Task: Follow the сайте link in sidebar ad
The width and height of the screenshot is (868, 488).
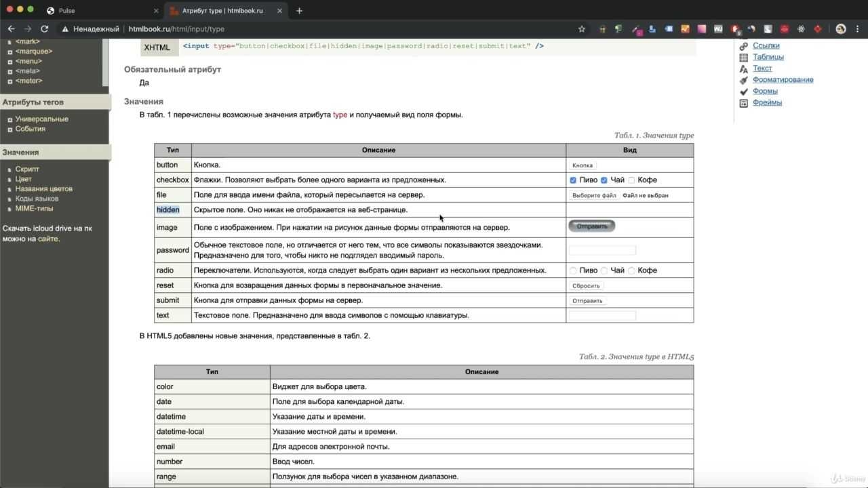Action: tap(47, 239)
